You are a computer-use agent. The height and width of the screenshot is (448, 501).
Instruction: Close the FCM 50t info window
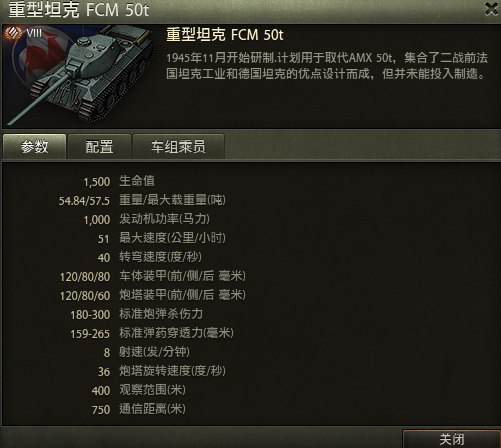pyautogui.click(x=491, y=9)
